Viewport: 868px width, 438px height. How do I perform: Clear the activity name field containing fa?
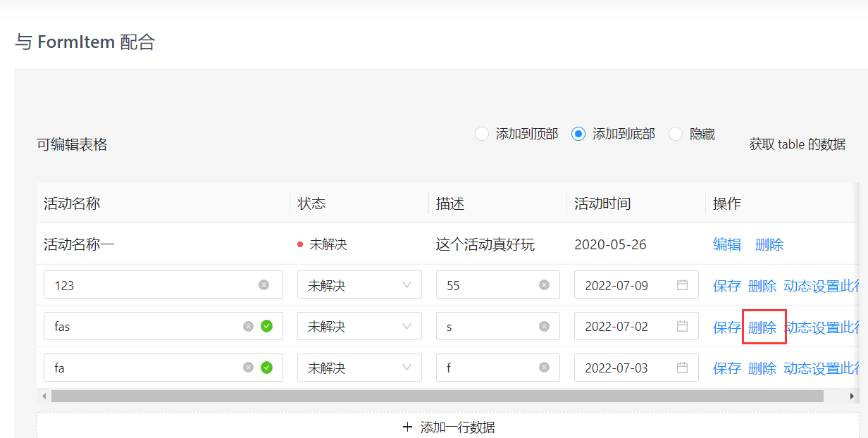point(248,367)
